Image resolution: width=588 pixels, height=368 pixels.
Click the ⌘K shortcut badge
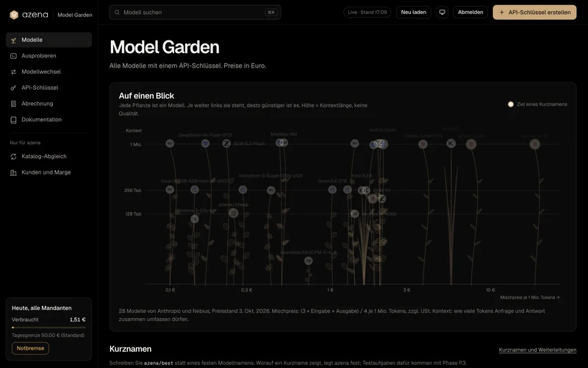click(x=270, y=13)
